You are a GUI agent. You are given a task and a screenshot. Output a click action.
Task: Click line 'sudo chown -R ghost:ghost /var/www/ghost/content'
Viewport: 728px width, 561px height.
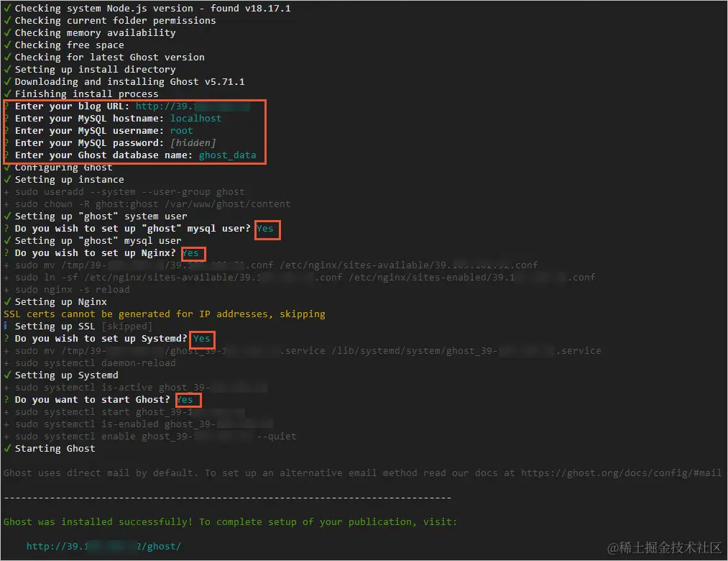tap(147, 204)
